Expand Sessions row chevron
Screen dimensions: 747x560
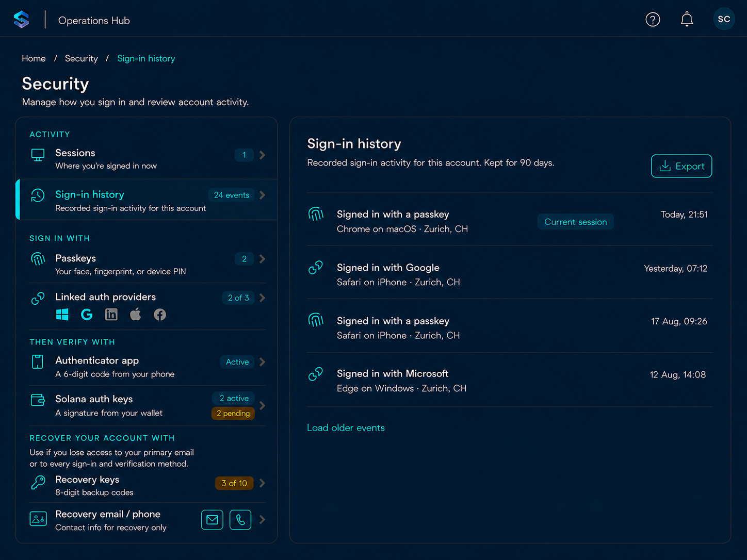click(263, 155)
